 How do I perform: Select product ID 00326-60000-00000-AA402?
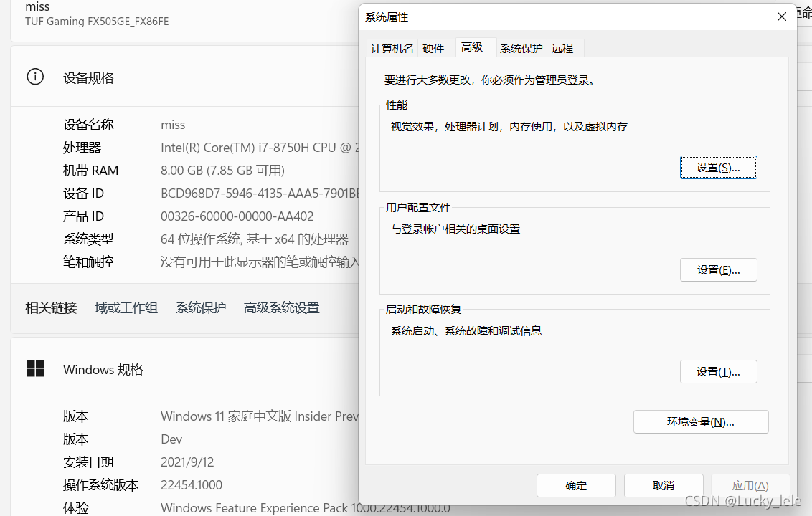coord(237,216)
